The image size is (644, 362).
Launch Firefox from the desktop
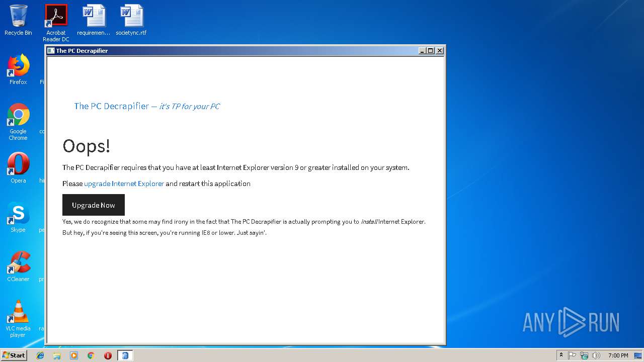[18, 69]
